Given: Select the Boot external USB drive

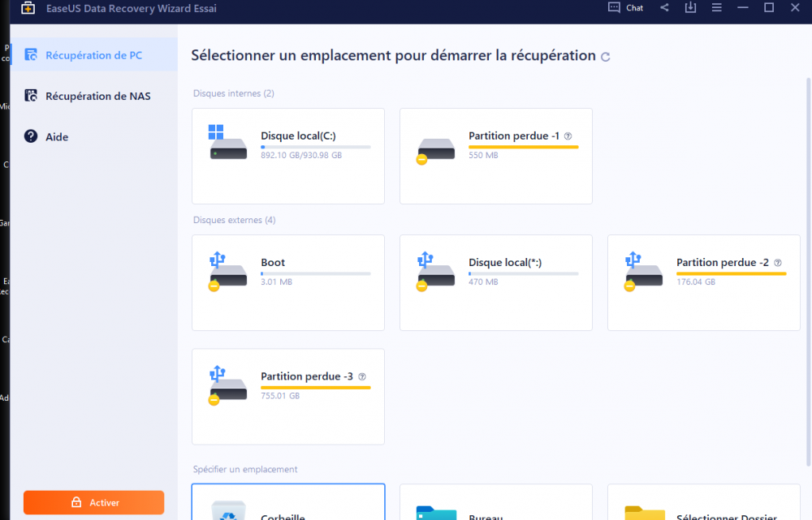Looking at the screenshot, I should tap(287, 282).
